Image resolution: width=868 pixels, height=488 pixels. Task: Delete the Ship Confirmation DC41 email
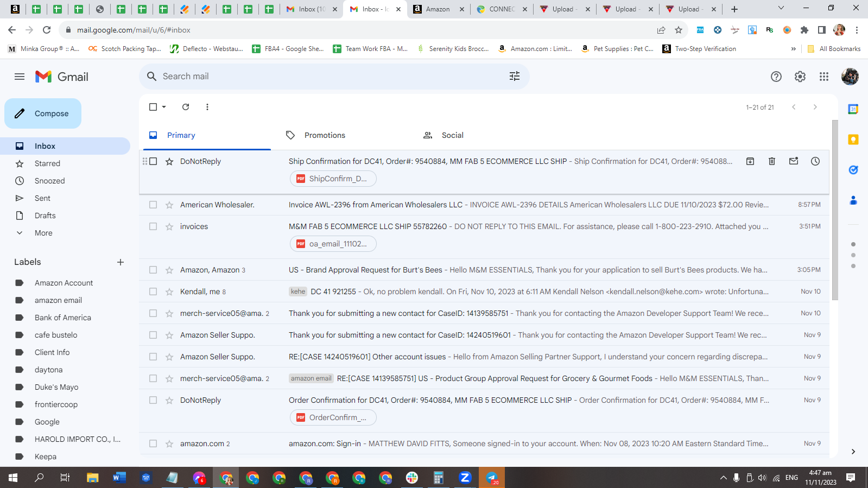pyautogui.click(x=772, y=161)
